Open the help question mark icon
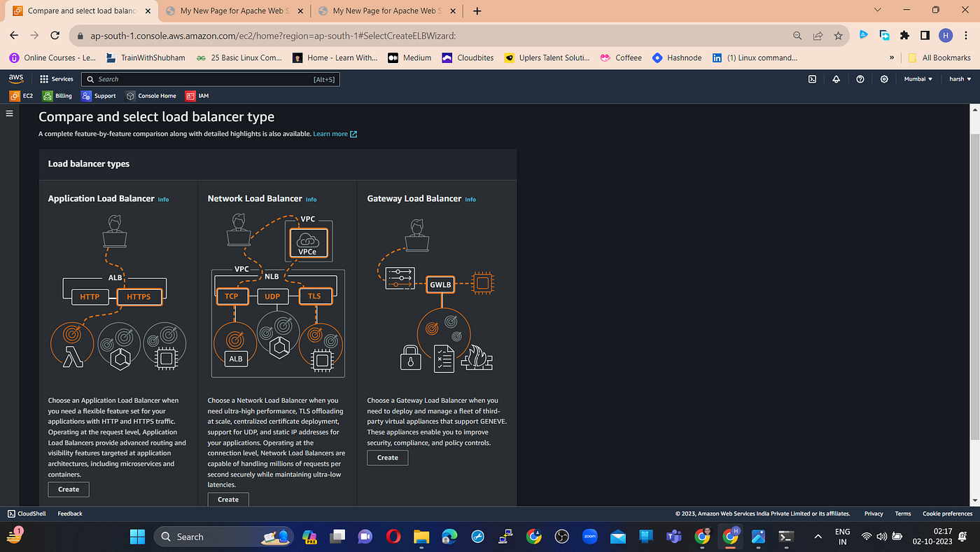 tap(860, 79)
